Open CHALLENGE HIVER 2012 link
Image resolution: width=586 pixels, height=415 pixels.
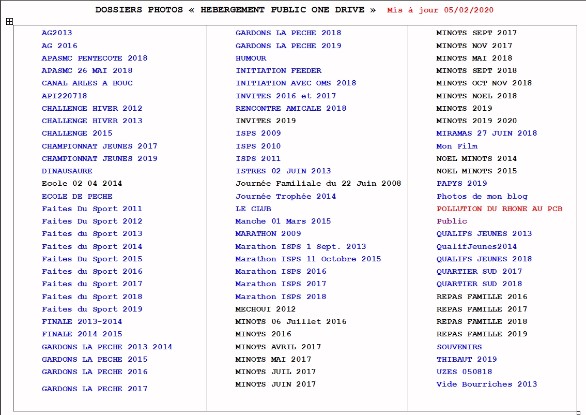[92, 108]
